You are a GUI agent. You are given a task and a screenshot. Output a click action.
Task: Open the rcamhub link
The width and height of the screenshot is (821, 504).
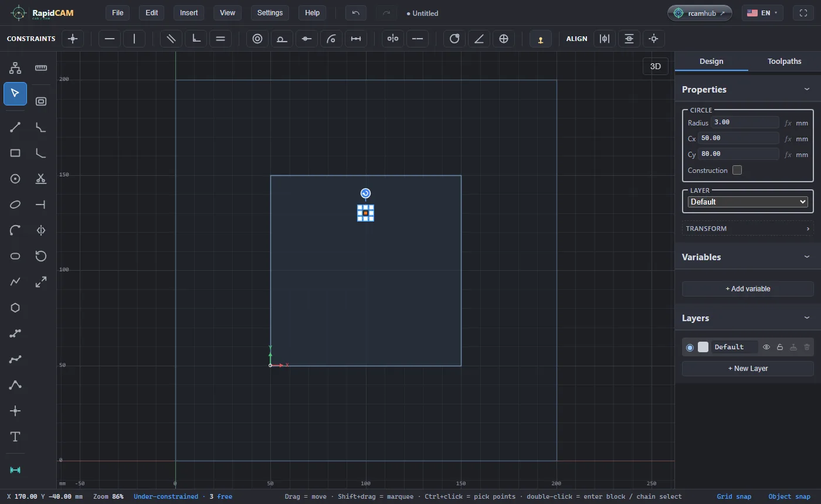[700, 13]
